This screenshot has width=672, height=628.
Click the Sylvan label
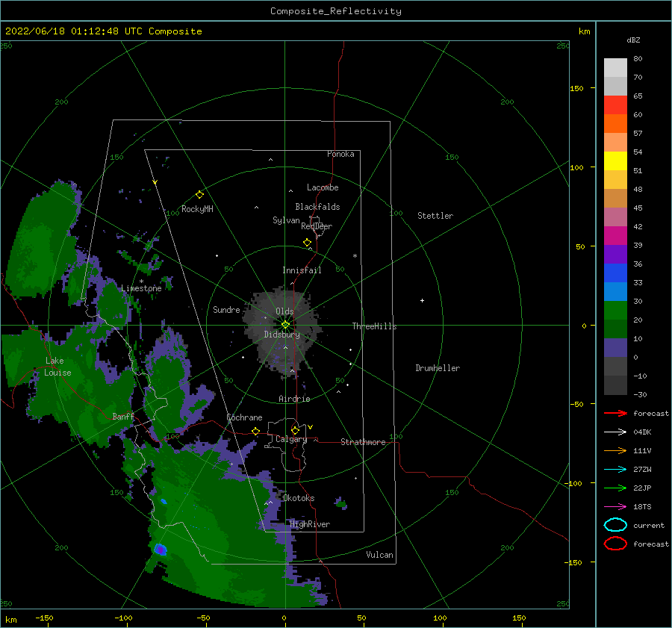point(286,220)
